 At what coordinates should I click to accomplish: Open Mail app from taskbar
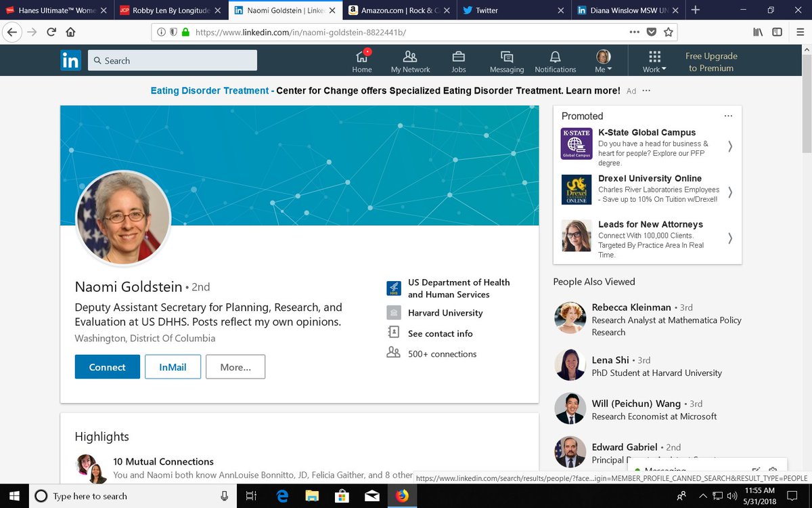372,496
